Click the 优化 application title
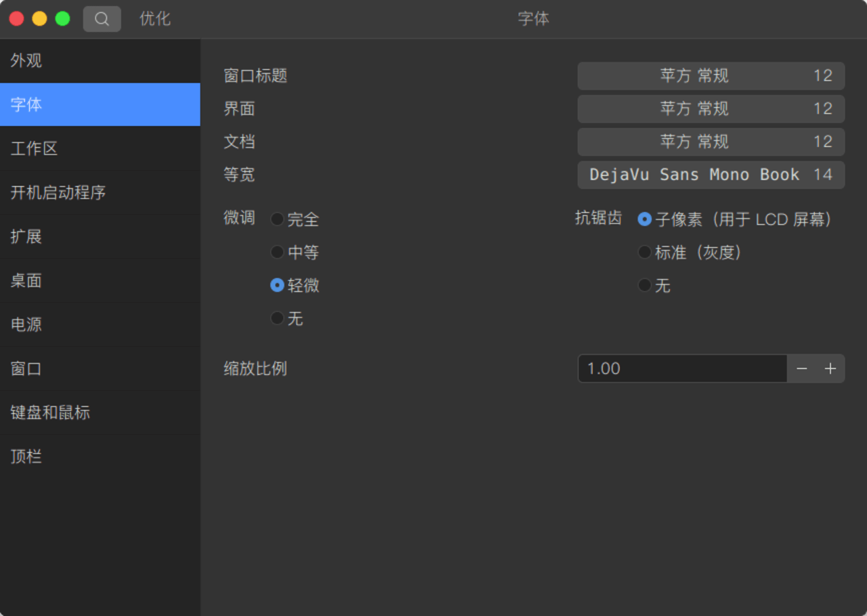 click(155, 19)
